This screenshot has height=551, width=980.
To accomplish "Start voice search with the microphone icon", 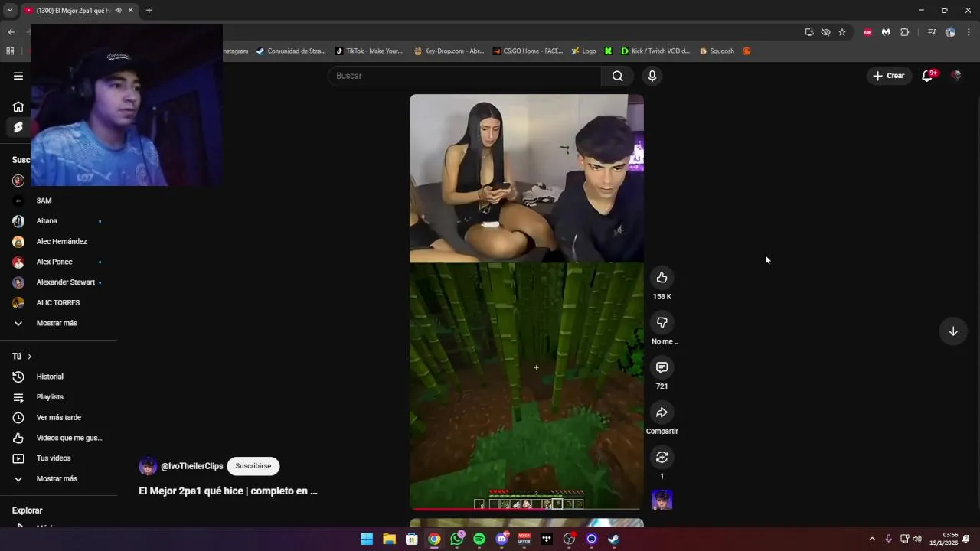I will coord(652,76).
